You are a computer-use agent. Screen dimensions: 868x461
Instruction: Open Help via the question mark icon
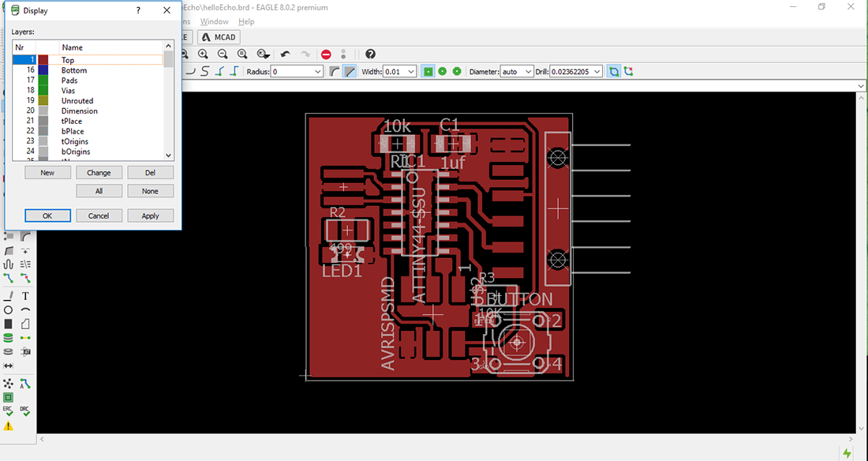click(370, 54)
